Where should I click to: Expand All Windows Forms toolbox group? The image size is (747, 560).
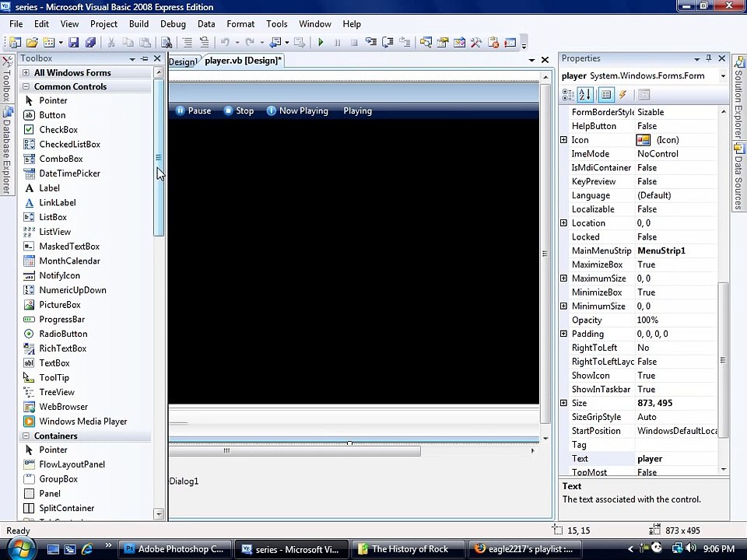pyautogui.click(x=26, y=73)
